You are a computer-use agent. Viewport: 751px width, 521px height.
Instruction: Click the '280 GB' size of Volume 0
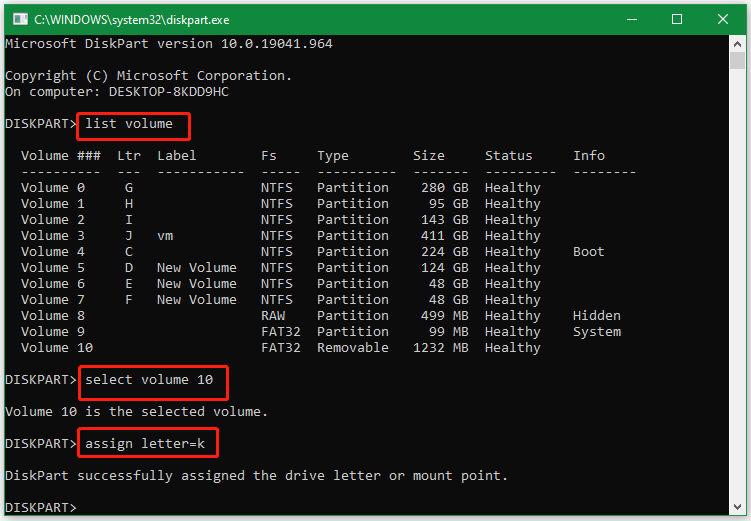pos(444,188)
